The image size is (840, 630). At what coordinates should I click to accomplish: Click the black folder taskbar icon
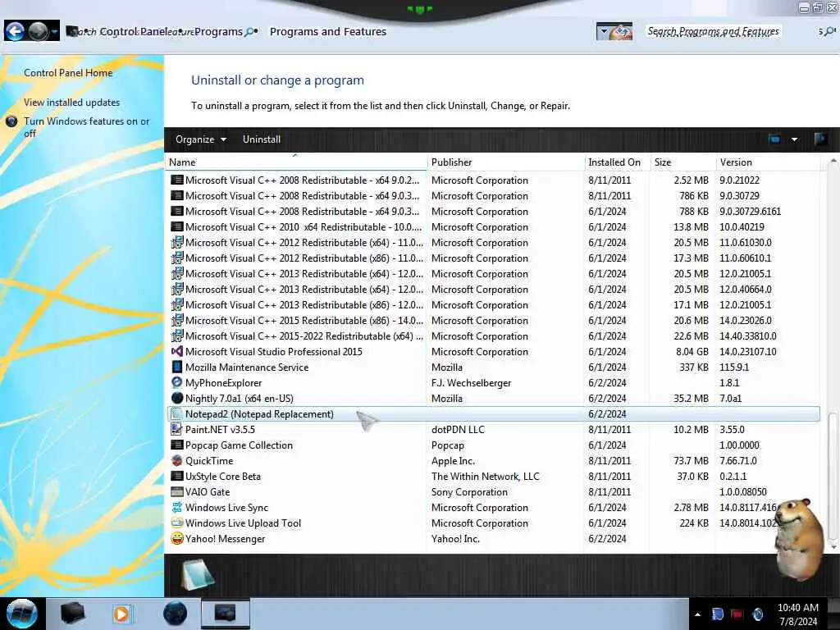coord(72,614)
